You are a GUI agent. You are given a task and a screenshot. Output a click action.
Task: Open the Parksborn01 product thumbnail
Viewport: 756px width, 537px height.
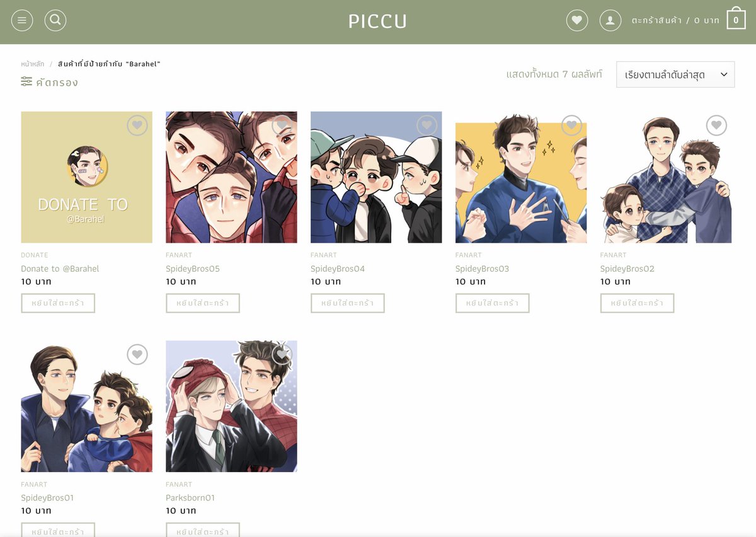point(231,406)
